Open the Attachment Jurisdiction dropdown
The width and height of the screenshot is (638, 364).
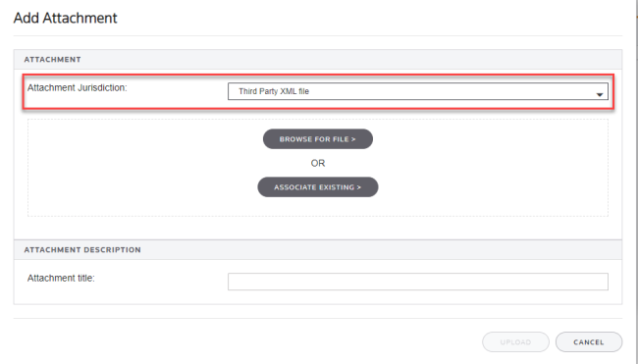(x=418, y=91)
